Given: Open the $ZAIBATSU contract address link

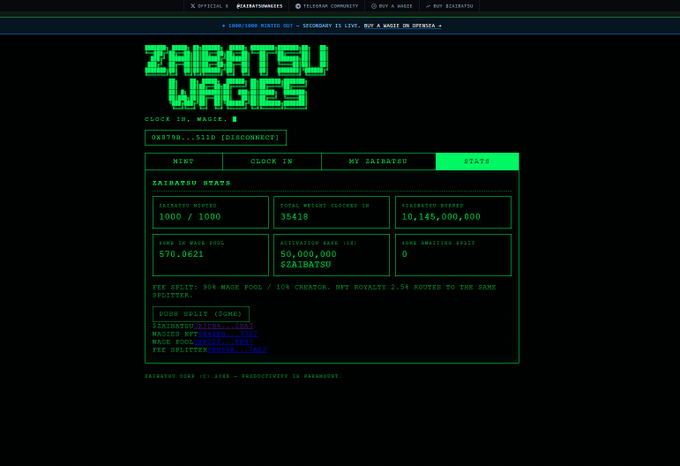Looking at the screenshot, I should 223,326.
